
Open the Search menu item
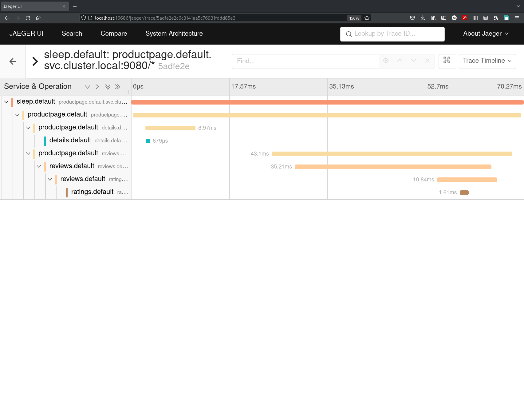click(x=72, y=34)
